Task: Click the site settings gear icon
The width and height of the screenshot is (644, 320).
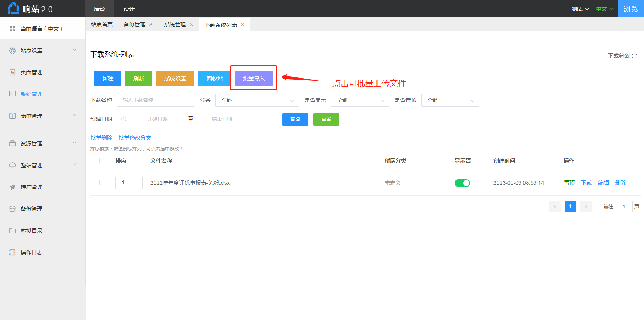Action: click(x=12, y=51)
